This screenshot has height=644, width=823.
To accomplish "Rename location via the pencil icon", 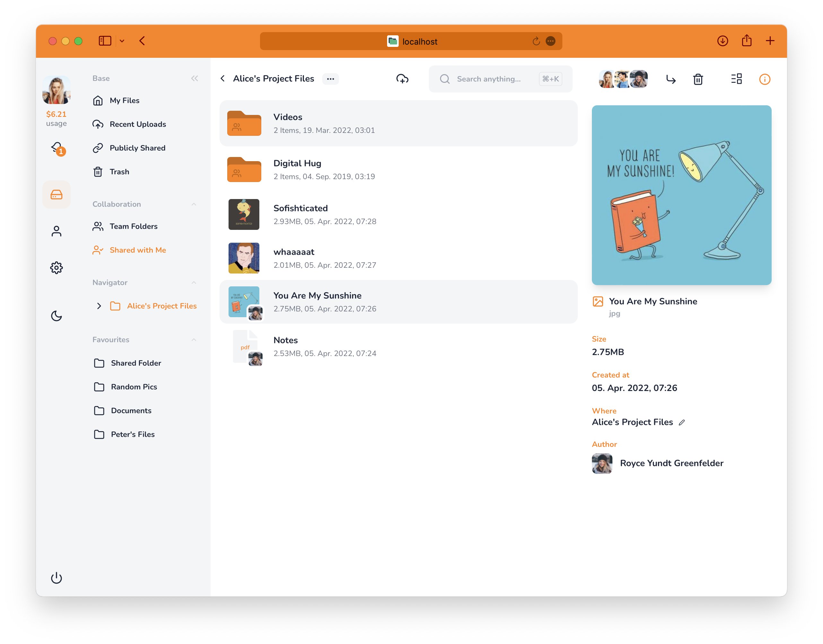I will [682, 423].
